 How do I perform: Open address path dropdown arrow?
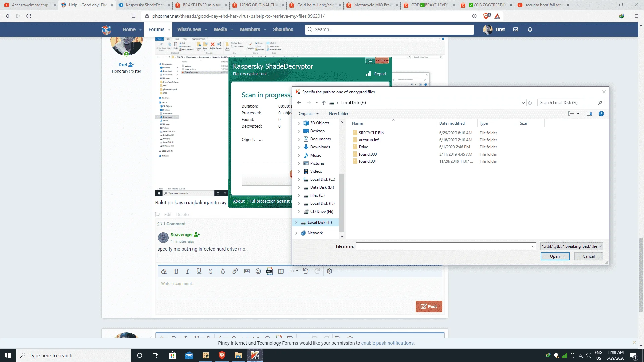tap(523, 103)
